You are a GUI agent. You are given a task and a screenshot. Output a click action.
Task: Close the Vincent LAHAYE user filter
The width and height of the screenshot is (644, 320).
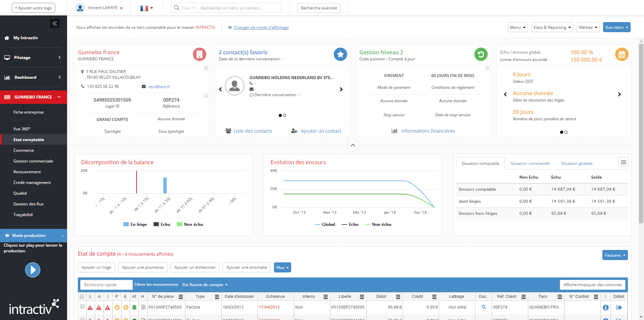point(121,7)
